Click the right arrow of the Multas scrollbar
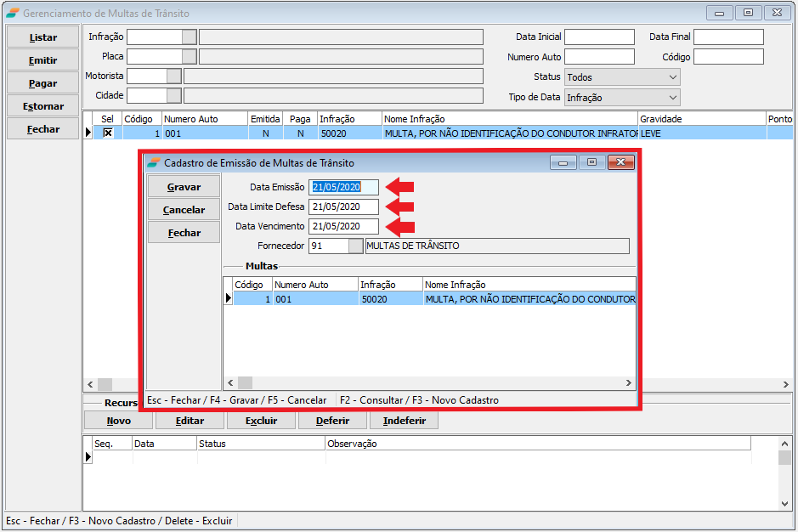This screenshot has width=798, height=532. pyautogui.click(x=629, y=383)
